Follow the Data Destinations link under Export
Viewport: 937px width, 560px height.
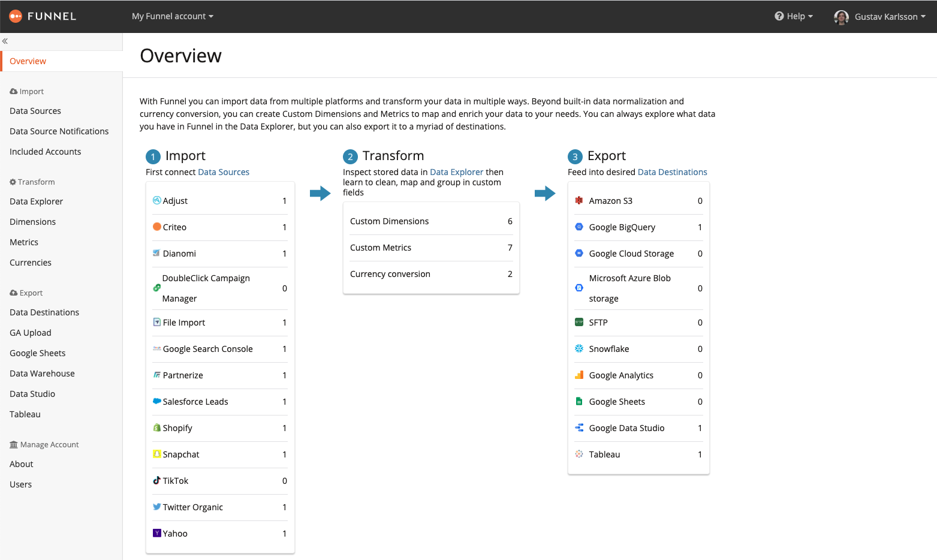tap(673, 172)
